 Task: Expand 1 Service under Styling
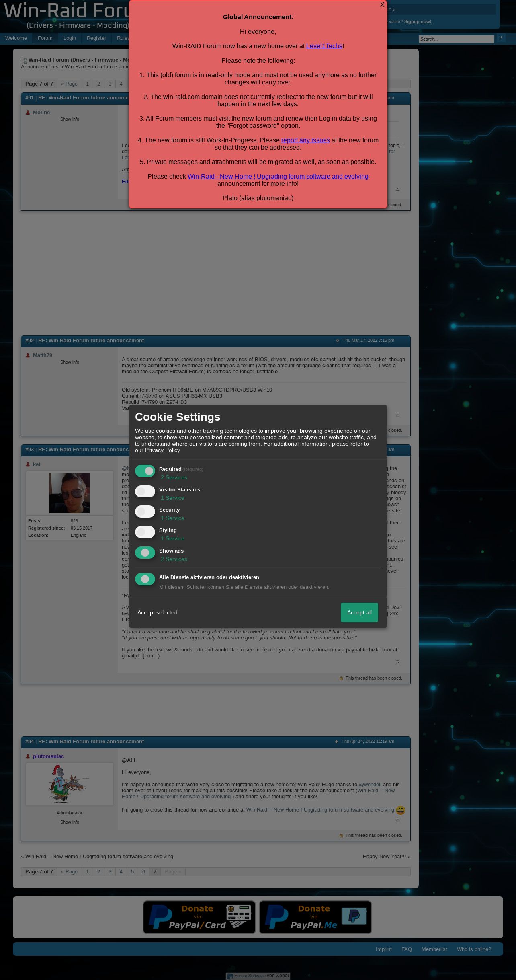tap(172, 538)
